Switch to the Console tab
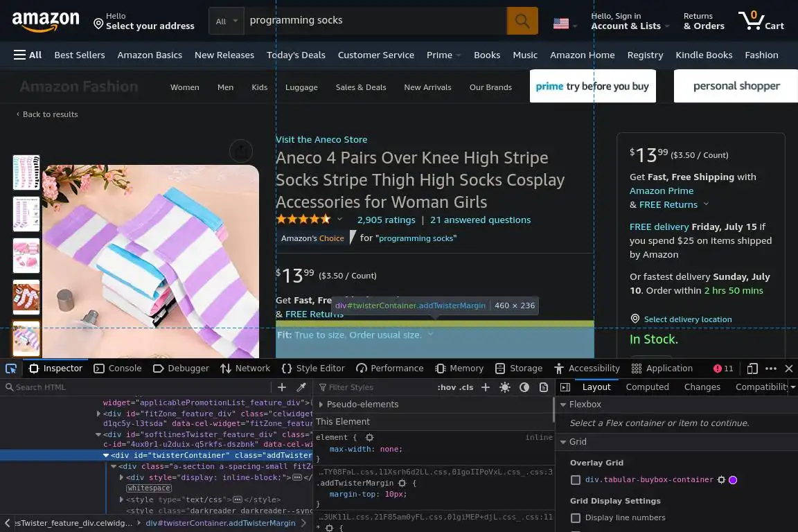The image size is (798, 532). click(x=118, y=369)
